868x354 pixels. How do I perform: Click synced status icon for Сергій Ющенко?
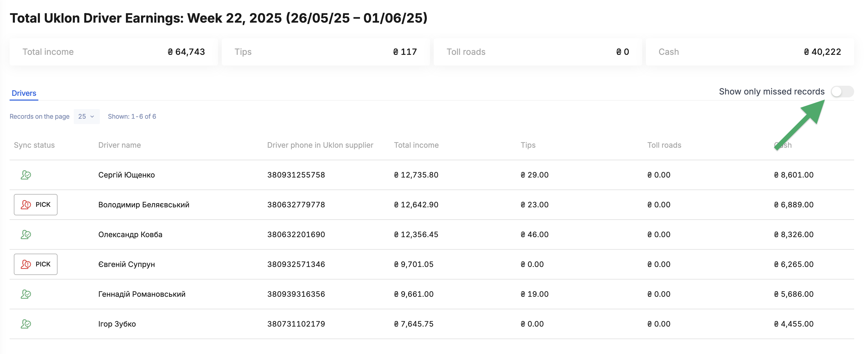click(x=26, y=175)
